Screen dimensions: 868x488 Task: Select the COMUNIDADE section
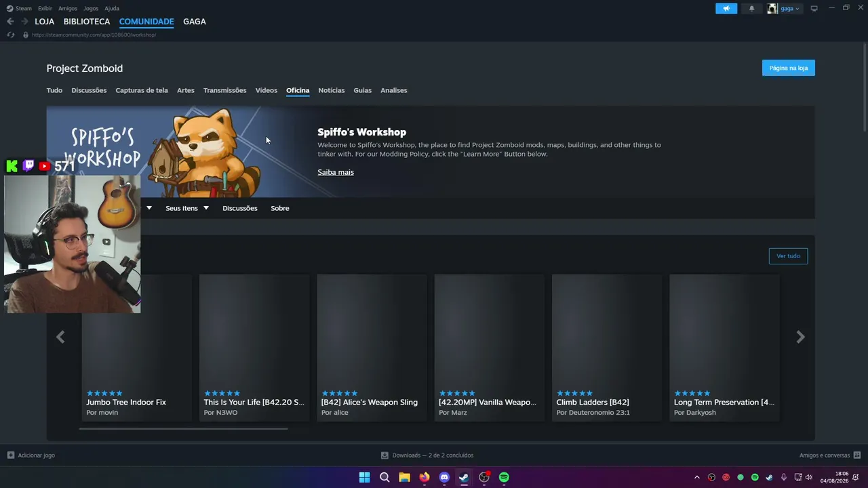[146, 22]
